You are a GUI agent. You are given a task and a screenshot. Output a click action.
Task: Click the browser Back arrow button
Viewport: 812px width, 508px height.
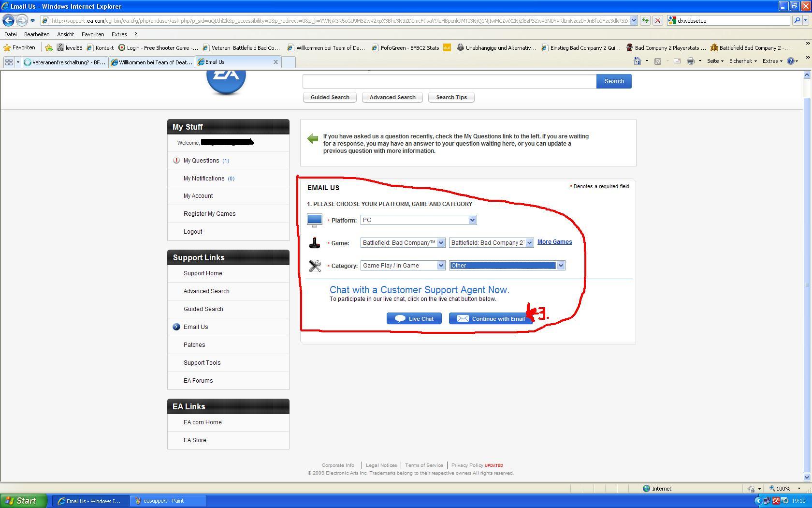pos(8,20)
